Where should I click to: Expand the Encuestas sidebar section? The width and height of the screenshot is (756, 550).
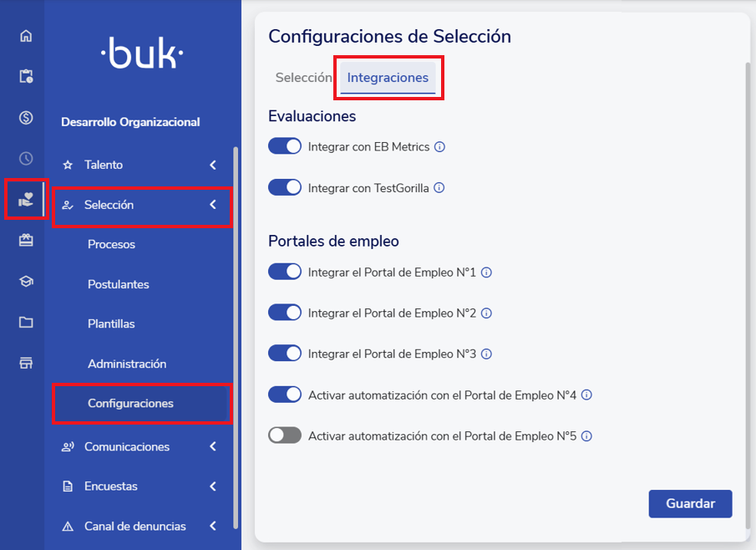[x=213, y=486]
